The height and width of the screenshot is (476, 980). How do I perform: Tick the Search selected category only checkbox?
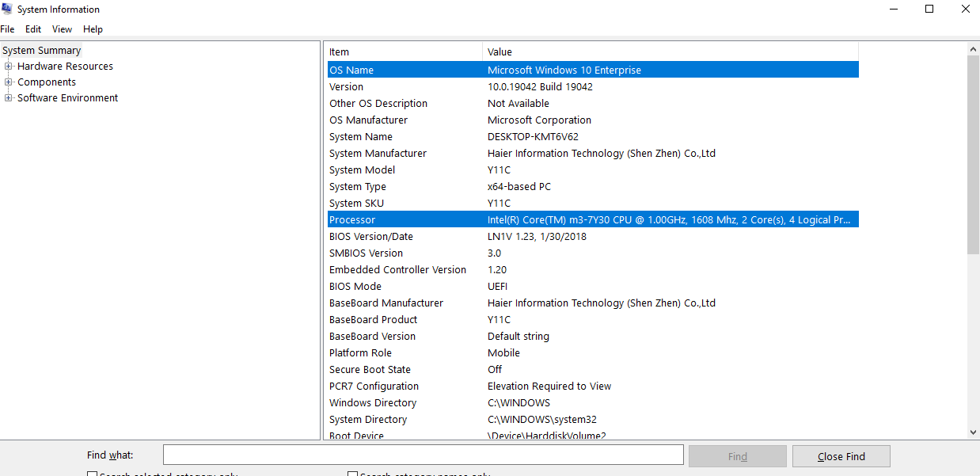click(x=92, y=474)
